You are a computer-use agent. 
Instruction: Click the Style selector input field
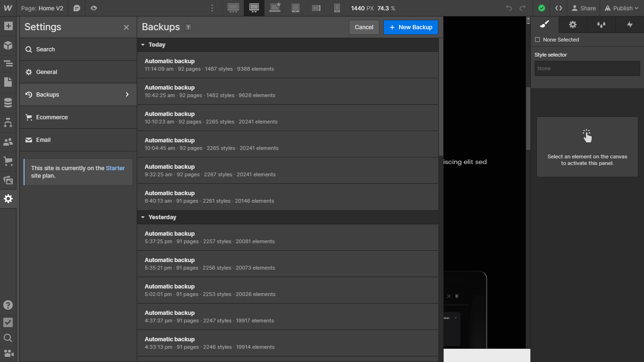586,68
